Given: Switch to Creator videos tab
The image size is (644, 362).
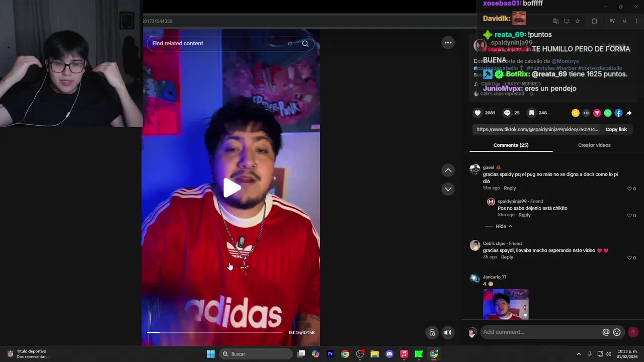Looking at the screenshot, I should [x=594, y=145].
